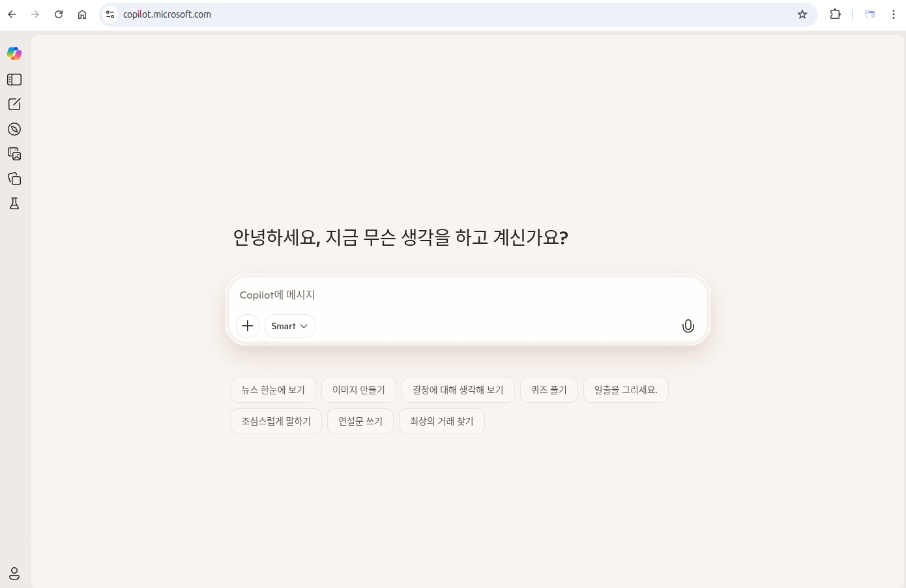Click the plus attachment button
906x588 pixels.
tap(248, 326)
